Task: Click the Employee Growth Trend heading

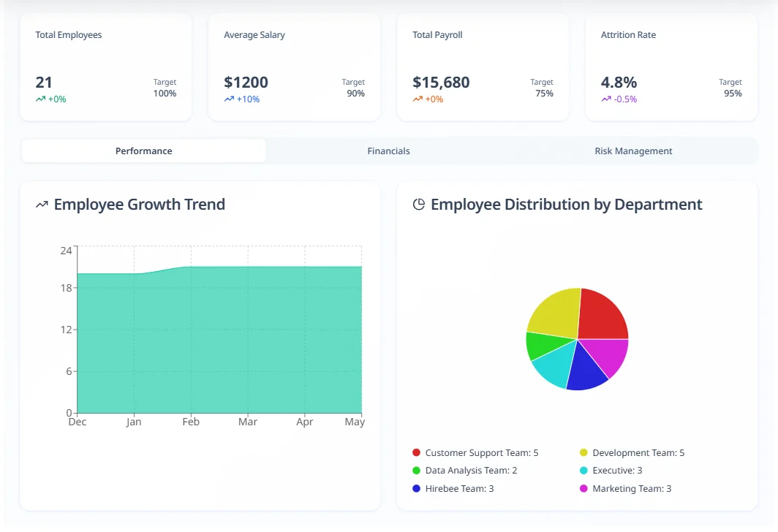Action: point(140,205)
